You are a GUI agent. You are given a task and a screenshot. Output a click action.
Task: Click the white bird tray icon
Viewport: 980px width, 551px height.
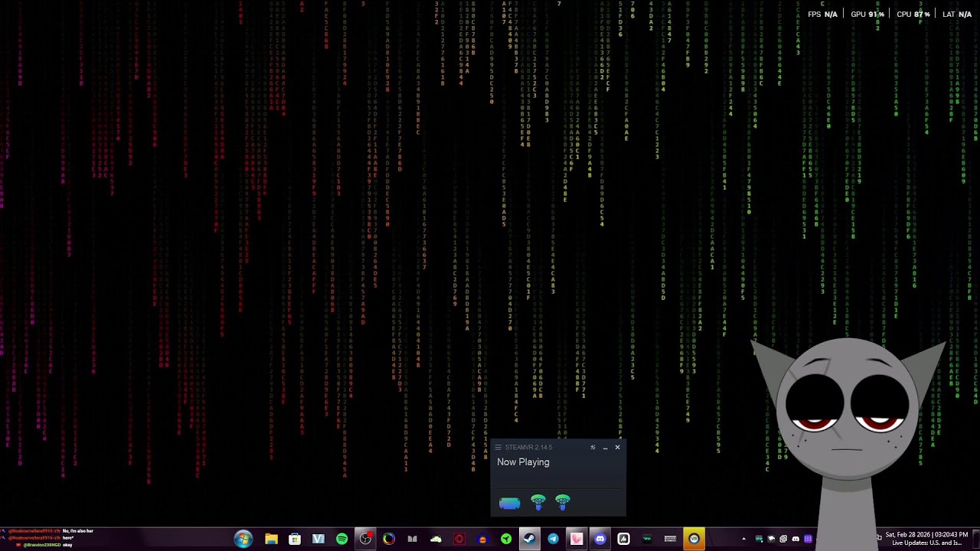coord(771,539)
